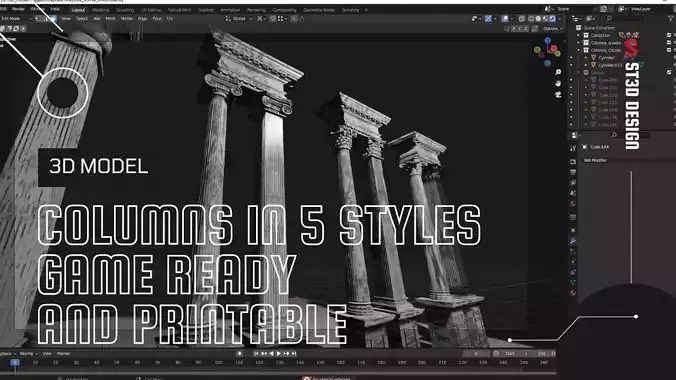Toggle the greyed collection checkbox
The height and width of the screenshot is (380, 676).
click(x=669, y=72)
